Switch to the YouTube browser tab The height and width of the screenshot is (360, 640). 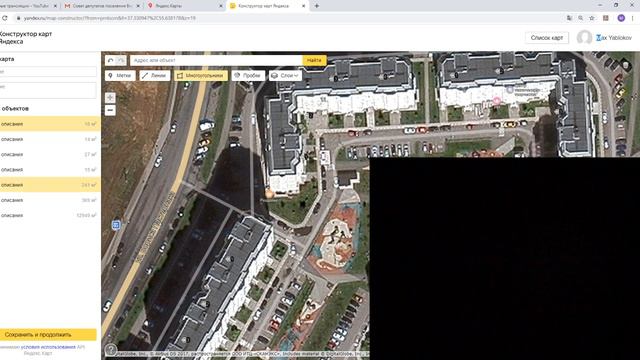pos(27,6)
